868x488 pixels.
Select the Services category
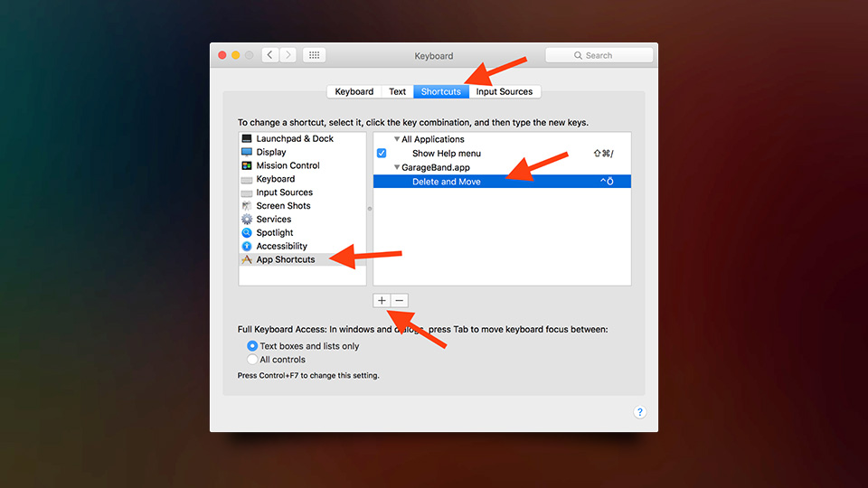coord(302,219)
